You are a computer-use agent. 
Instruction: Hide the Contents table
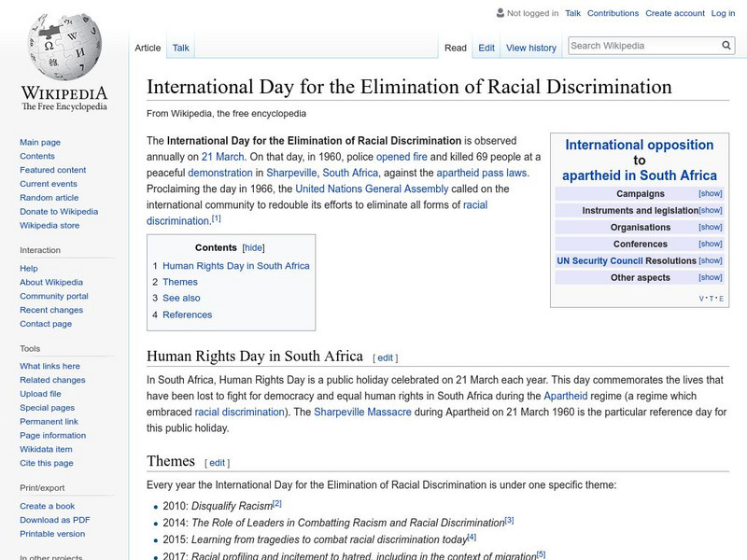point(254,247)
